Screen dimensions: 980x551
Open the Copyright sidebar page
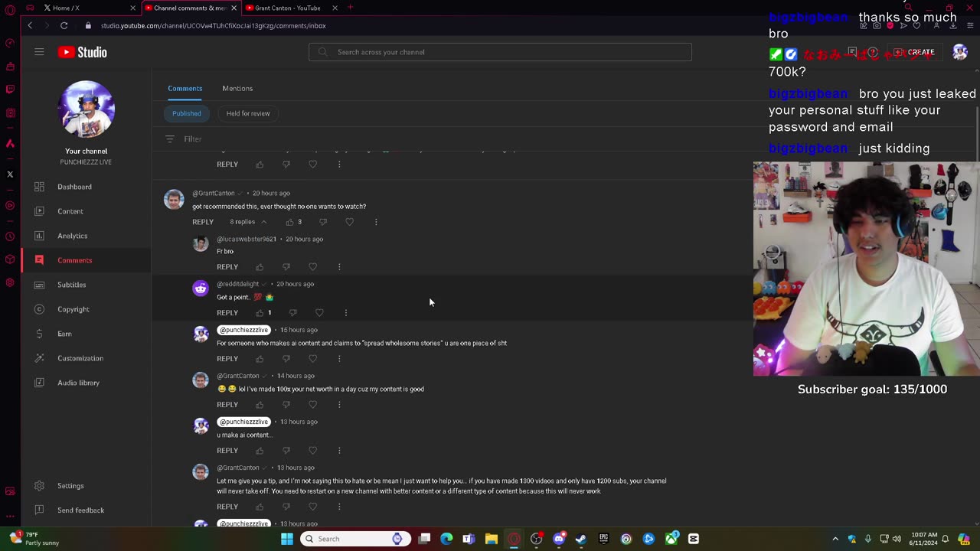(x=73, y=309)
